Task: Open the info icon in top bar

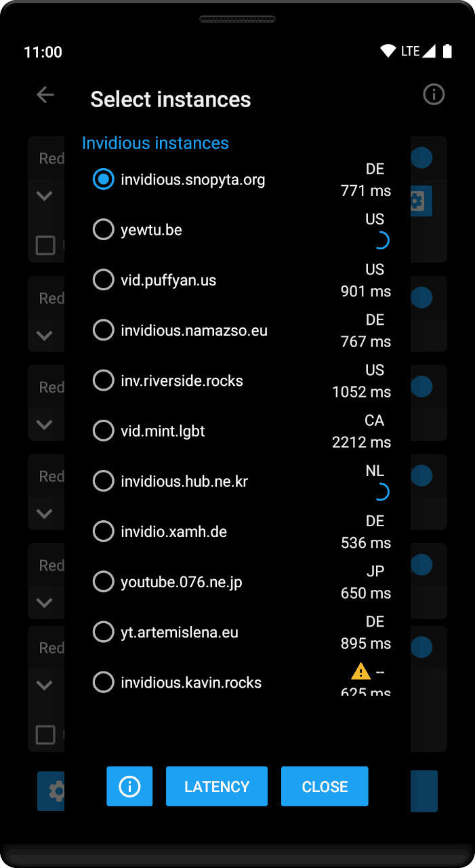Action: click(434, 95)
